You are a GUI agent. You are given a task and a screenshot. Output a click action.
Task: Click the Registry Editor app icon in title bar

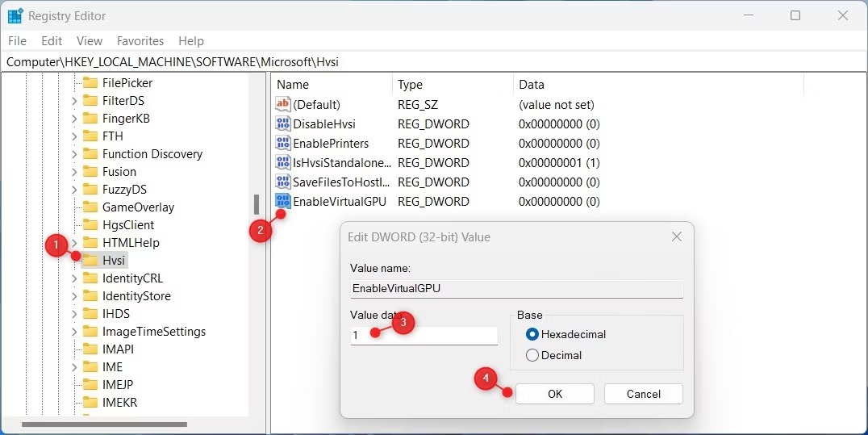coord(15,16)
